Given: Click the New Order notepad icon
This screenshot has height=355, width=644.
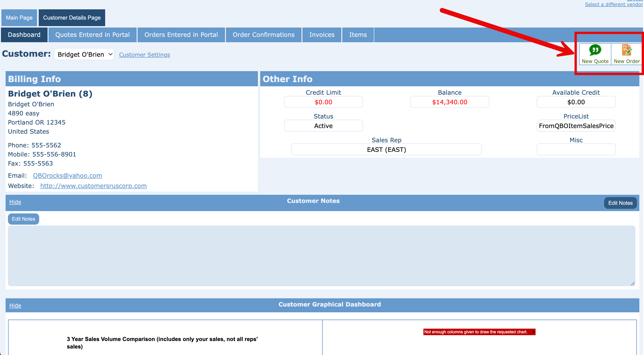Looking at the screenshot, I should pos(627,50).
